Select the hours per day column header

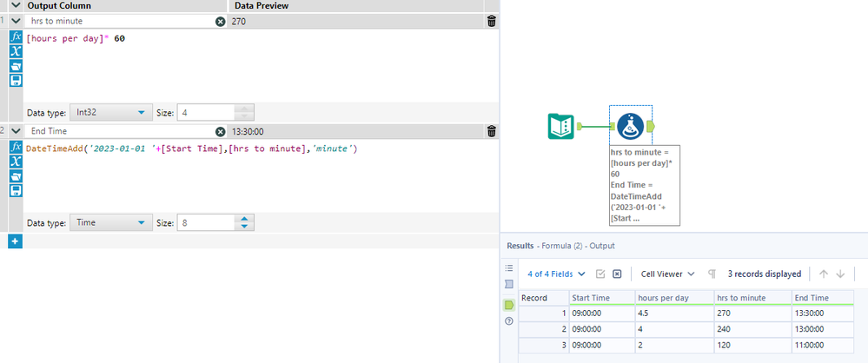[674, 298]
